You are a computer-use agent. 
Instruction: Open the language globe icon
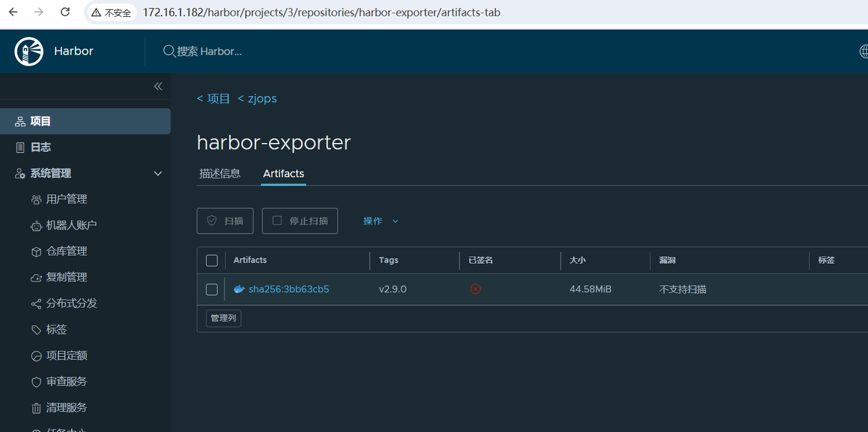pyautogui.click(x=863, y=51)
